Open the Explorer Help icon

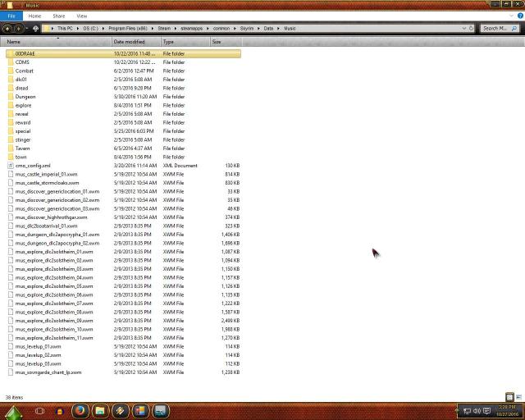pyautogui.click(x=521, y=16)
